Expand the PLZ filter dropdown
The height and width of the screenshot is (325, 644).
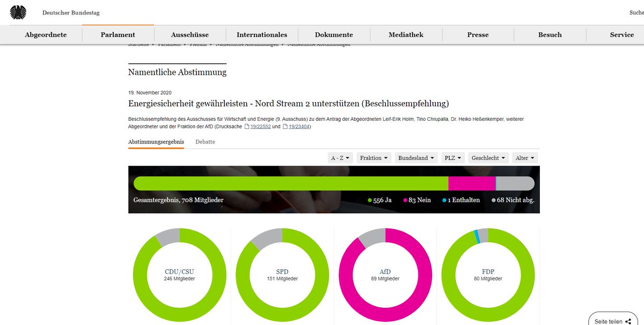coord(452,158)
